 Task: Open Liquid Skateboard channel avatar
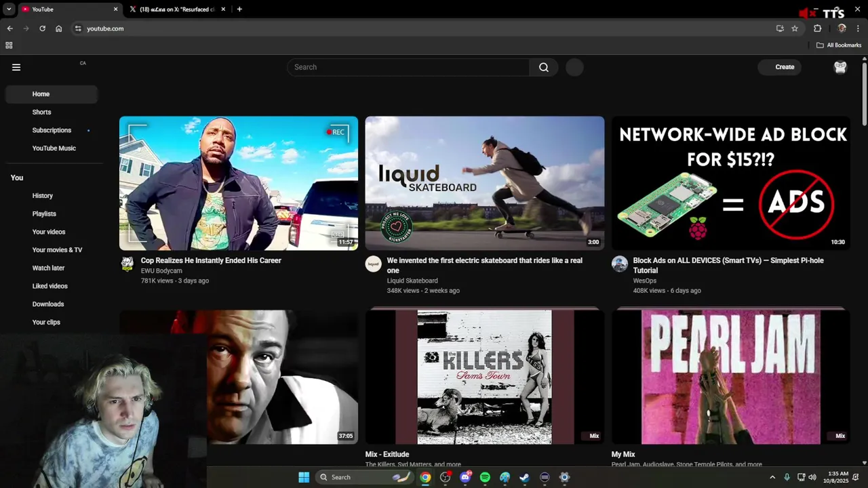[x=373, y=264]
